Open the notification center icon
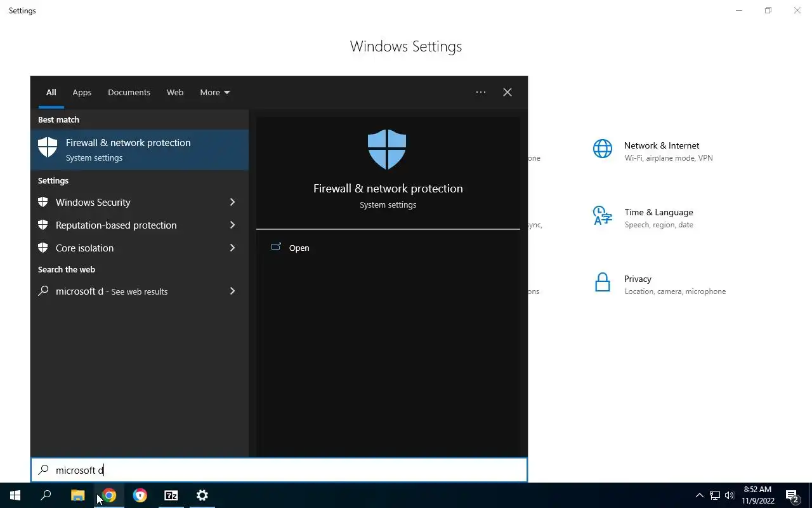The height and width of the screenshot is (508, 812). [x=792, y=496]
